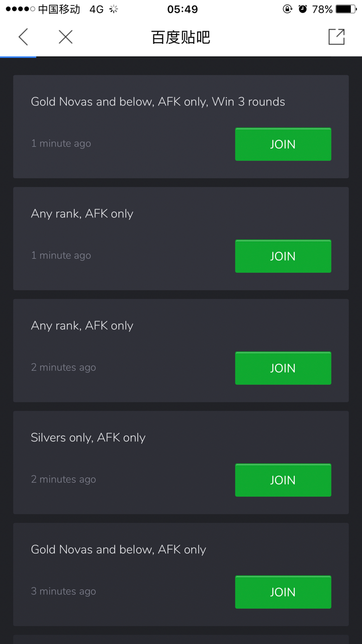Select the lobby card posted 1 minute ago
Image resolution: width=362 pixels, height=644 pixels.
[126, 126]
